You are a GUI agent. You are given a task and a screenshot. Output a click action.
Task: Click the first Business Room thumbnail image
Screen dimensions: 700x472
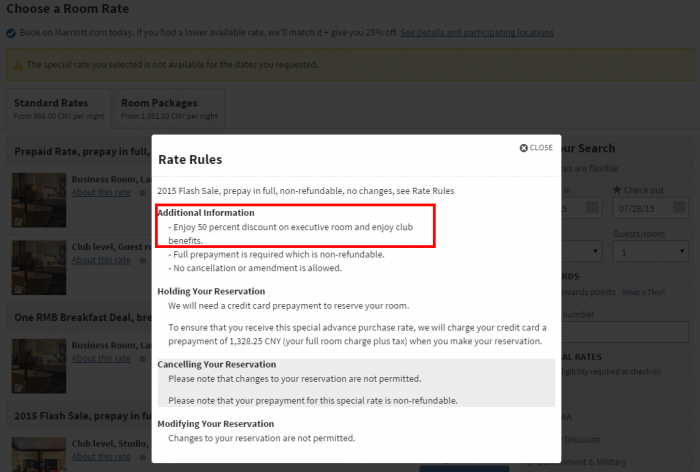tap(39, 200)
